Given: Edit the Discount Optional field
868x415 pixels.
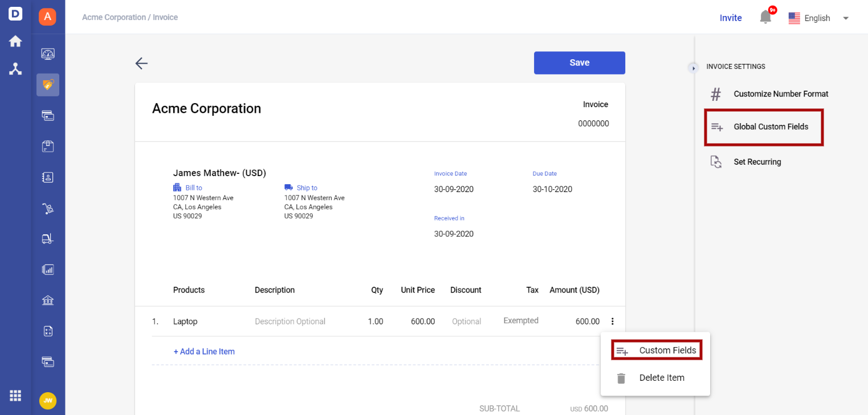Looking at the screenshot, I should (467, 322).
